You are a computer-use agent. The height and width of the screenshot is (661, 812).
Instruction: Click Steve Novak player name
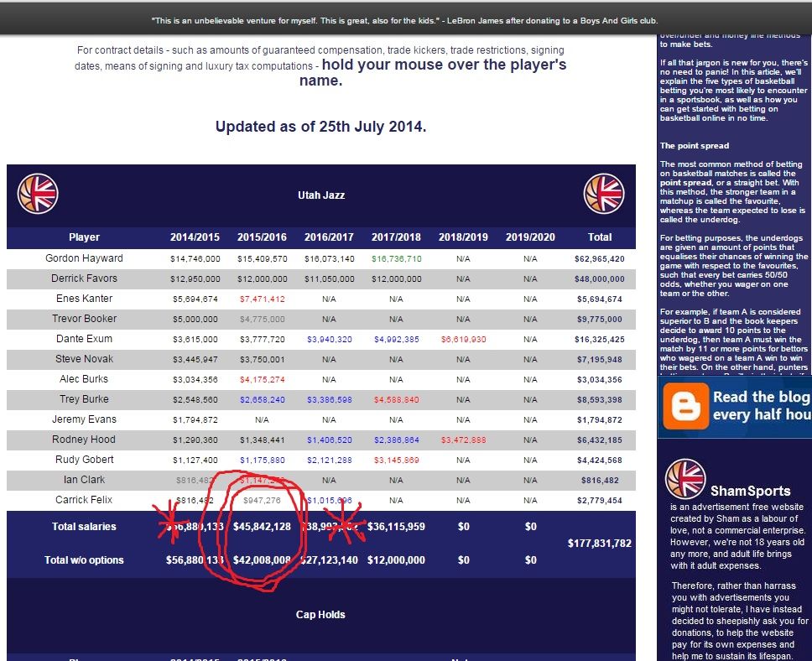click(x=84, y=359)
